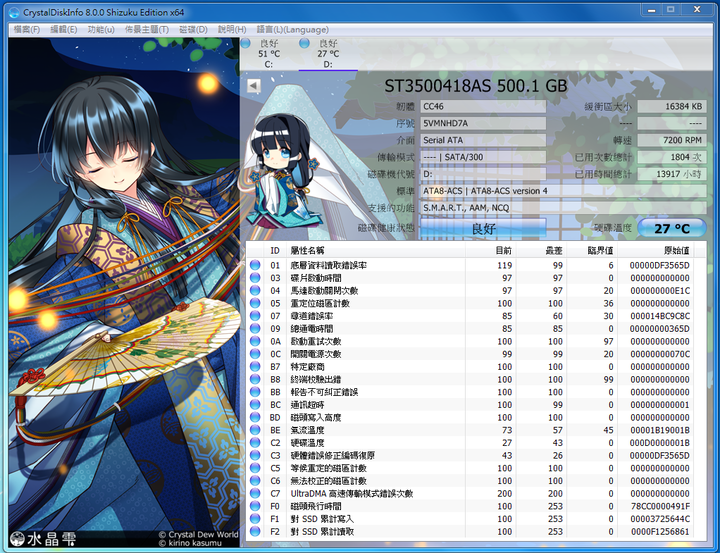Click the status icon for attribute C7

tap(255, 493)
